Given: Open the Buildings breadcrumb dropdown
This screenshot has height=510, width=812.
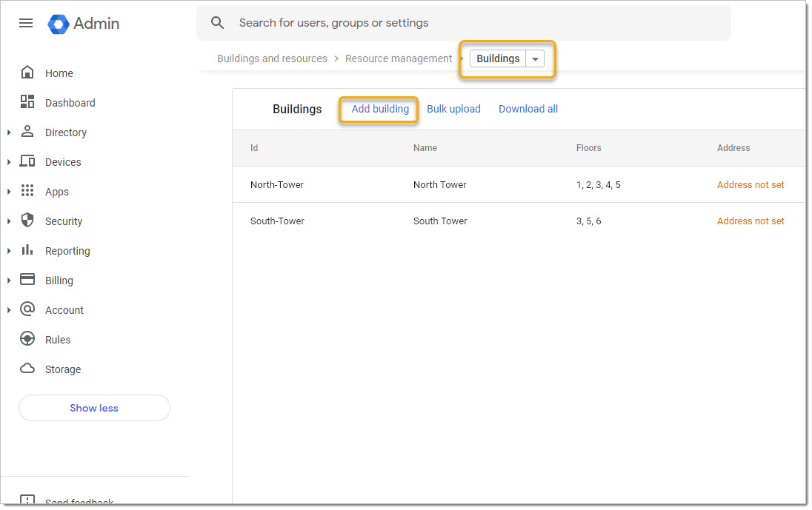Looking at the screenshot, I should click(x=535, y=59).
